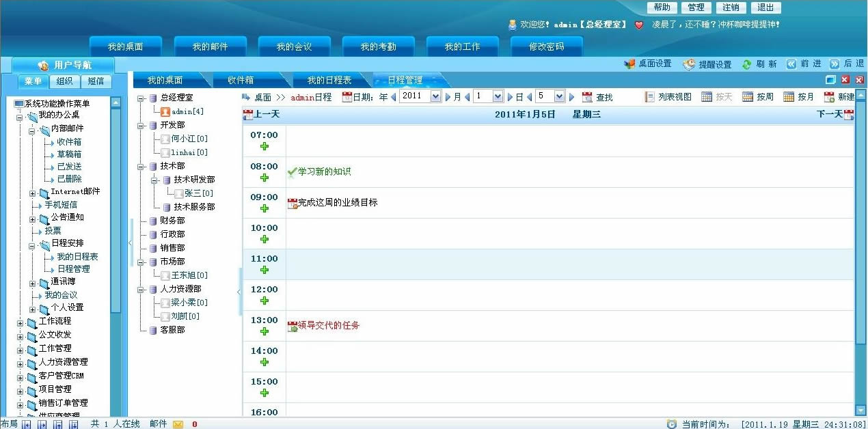Click the search (查找) calendar icon
Image resolution: width=868 pixels, height=429 pixels.
(587, 97)
